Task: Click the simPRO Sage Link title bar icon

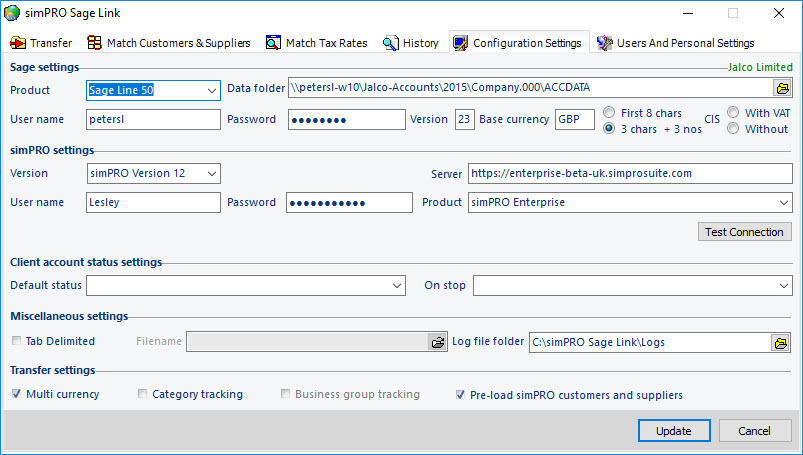Action: (12, 13)
